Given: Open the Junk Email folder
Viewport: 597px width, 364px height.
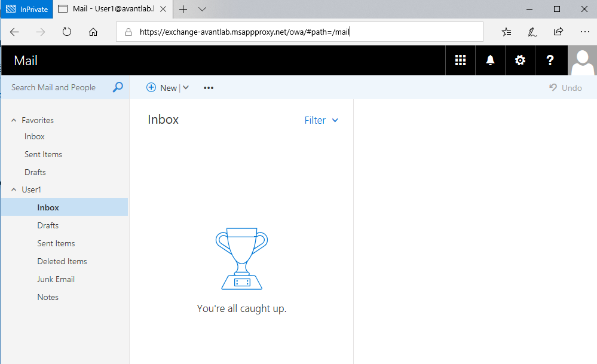Looking at the screenshot, I should click(x=56, y=279).
